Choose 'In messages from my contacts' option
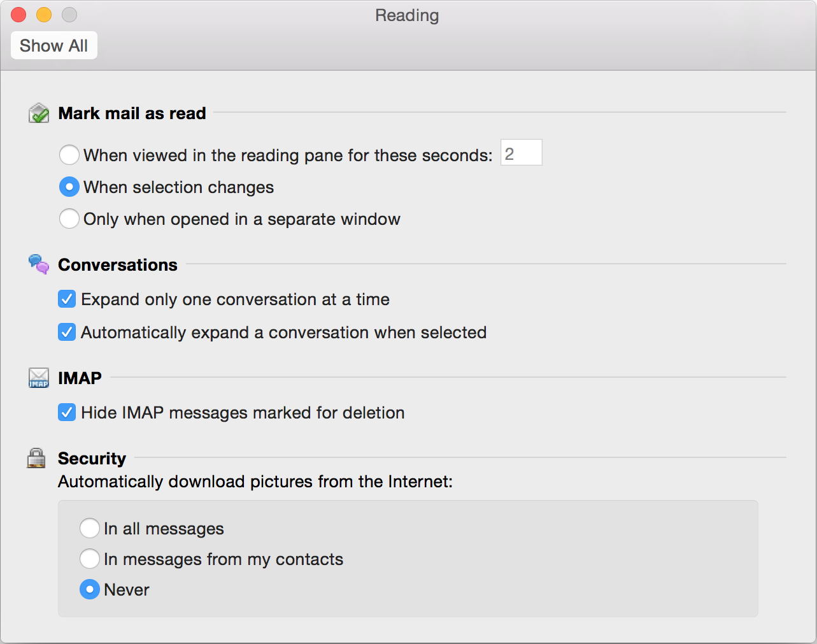Image resolution: width=817 pixels, height=644 pixels. click(x=90, y=559)
